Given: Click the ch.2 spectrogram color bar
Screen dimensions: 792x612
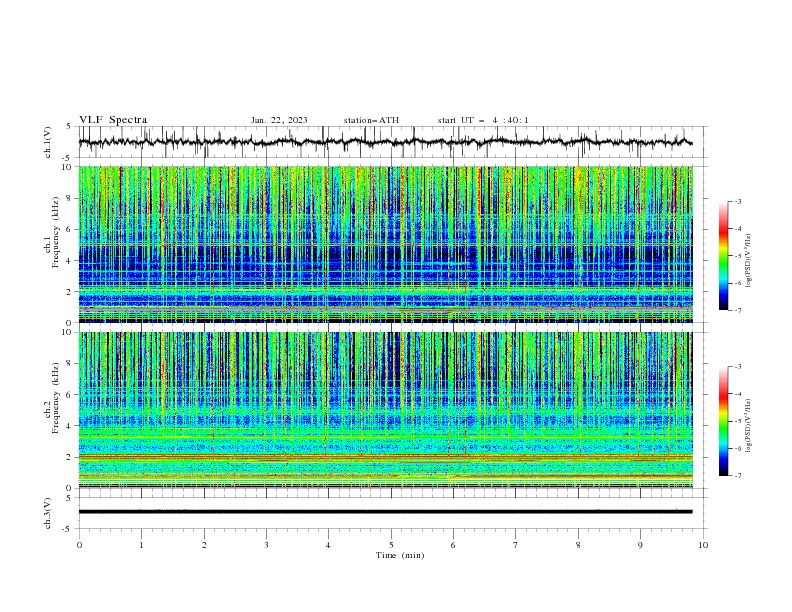Looking at the screenshot, I should 723,421.
